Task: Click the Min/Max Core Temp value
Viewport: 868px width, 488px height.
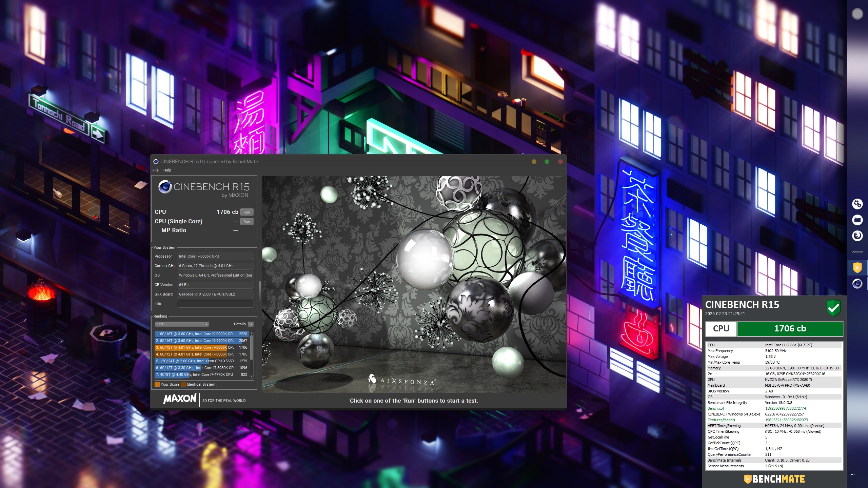Action: point(772,362)
